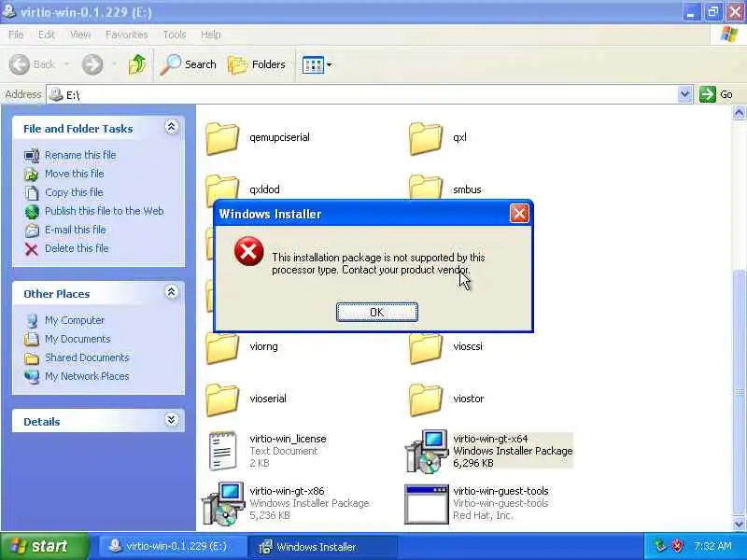Click the scroll down arrow of file list

click(x=739, y=524)
